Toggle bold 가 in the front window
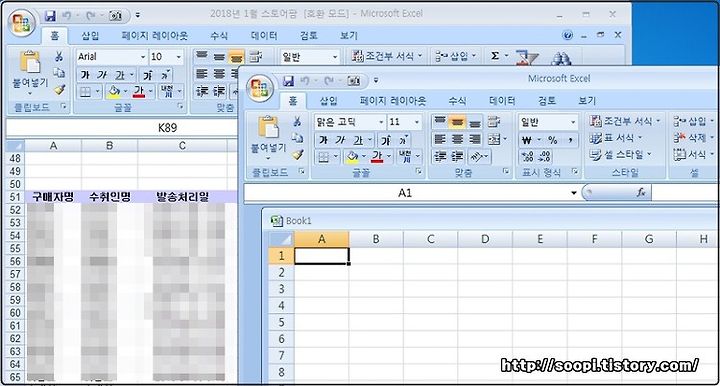Viewport: 720px width, 386px height. coord(324,140)
